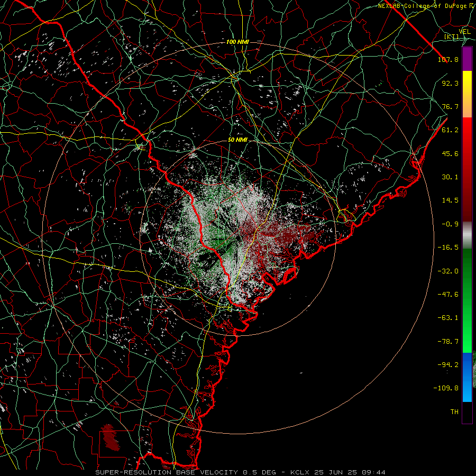Click the -94.2 scale value
Viewport: 476px width, 476px height.
click(448, 365)
